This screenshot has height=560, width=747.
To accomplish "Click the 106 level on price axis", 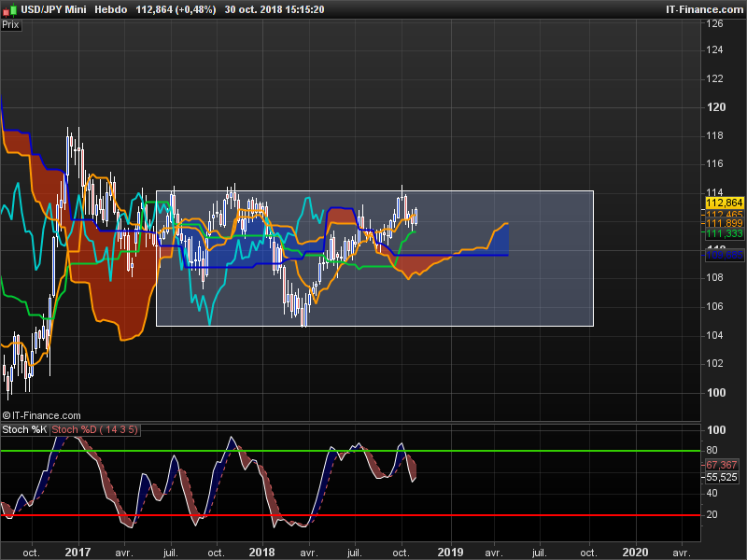I will click(714, 306).
